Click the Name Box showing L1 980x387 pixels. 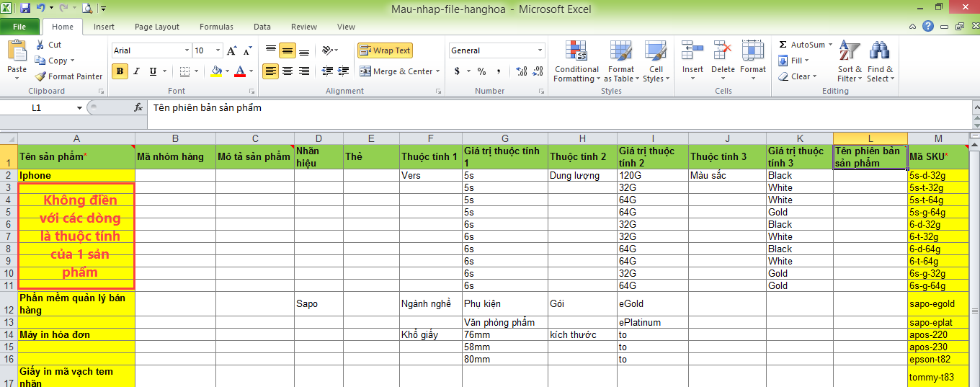(37, 107)
